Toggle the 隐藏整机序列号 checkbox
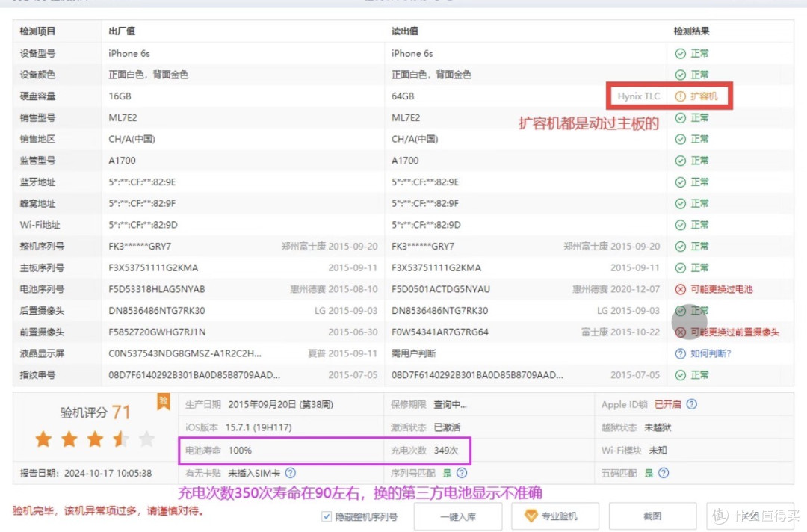The height and width of the screenshot is (532, 807). pyautogui.click(x=327, y=516)
